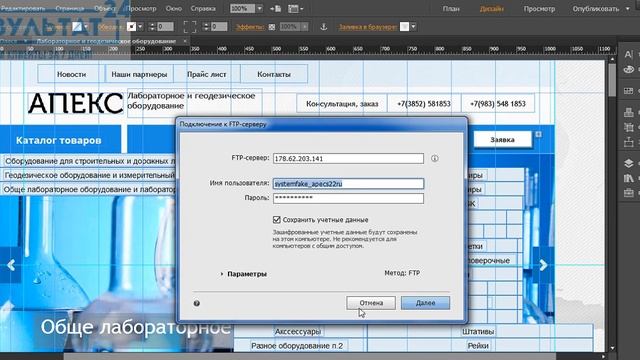Click the next slide arrow on slideshow
The width and height of the screenshot is (640, 360).
[x=543, y=265]
